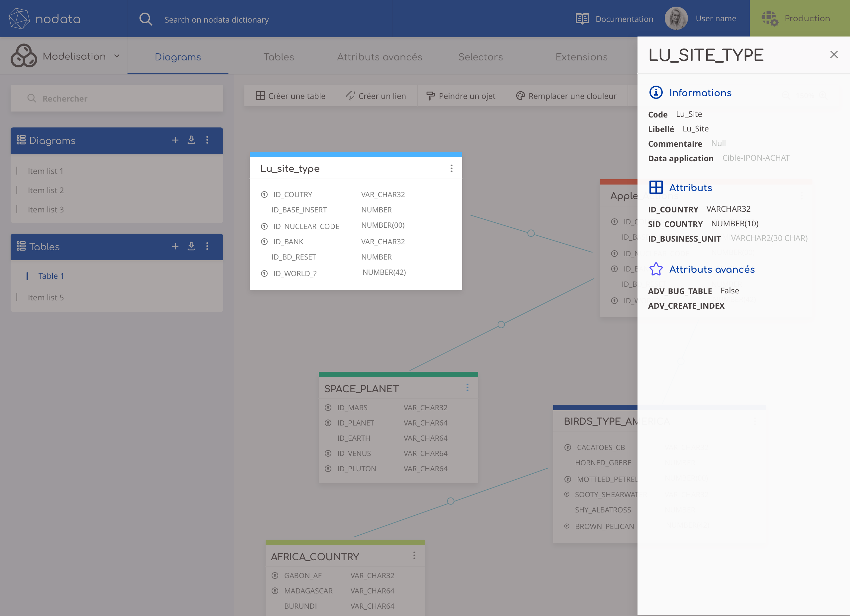Image resolution: width=850 pixels, height=616 pixels.
Task: Open the Selectors tab
Action: [480, 57]
